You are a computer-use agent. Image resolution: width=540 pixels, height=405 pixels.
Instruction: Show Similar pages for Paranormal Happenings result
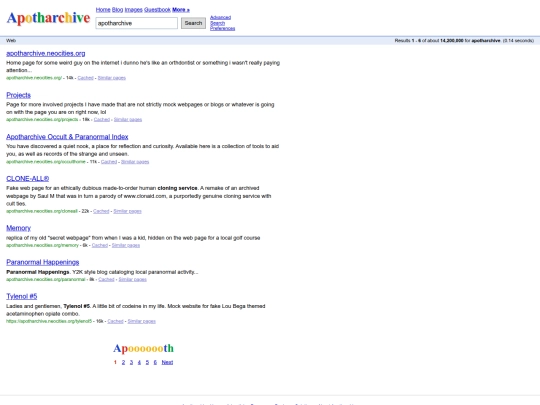point(133,279)
